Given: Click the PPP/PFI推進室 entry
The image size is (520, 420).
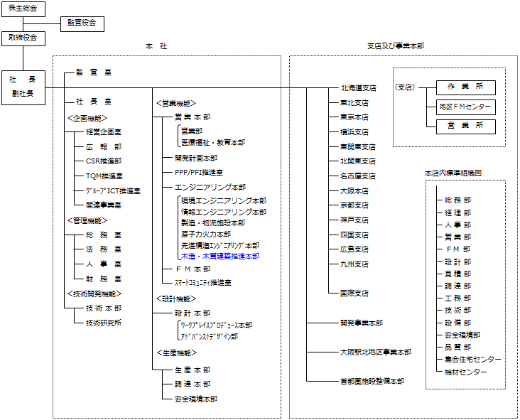Looking at the screenshot, I should (198, 172).
